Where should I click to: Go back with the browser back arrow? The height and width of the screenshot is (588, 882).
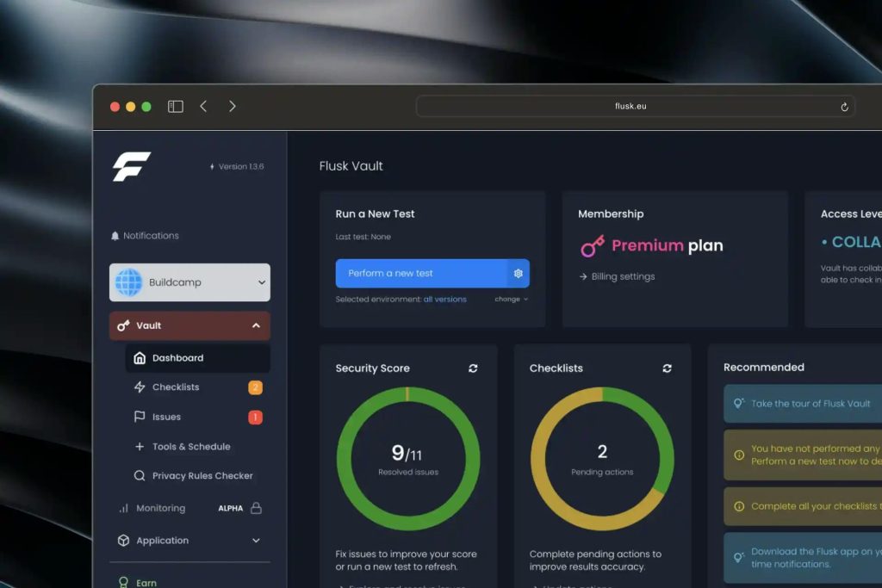[x=204, y=107]
